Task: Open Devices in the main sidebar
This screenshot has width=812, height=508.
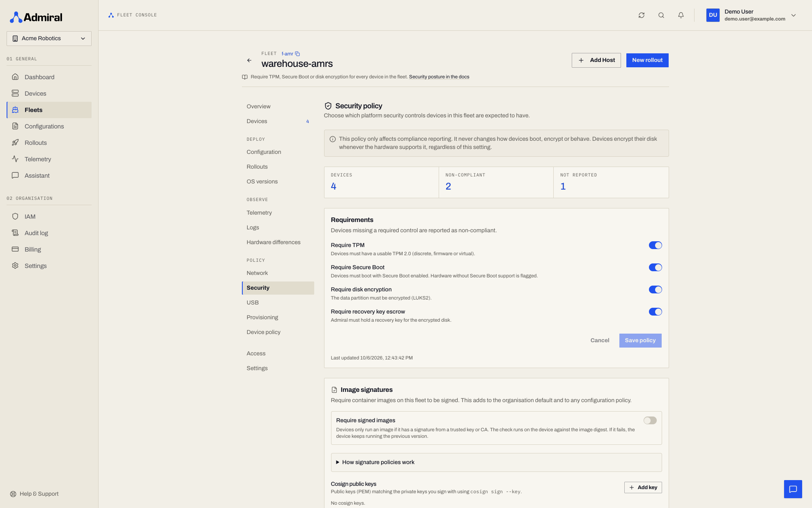Action: pyautogui.click(x=49, y=94)
